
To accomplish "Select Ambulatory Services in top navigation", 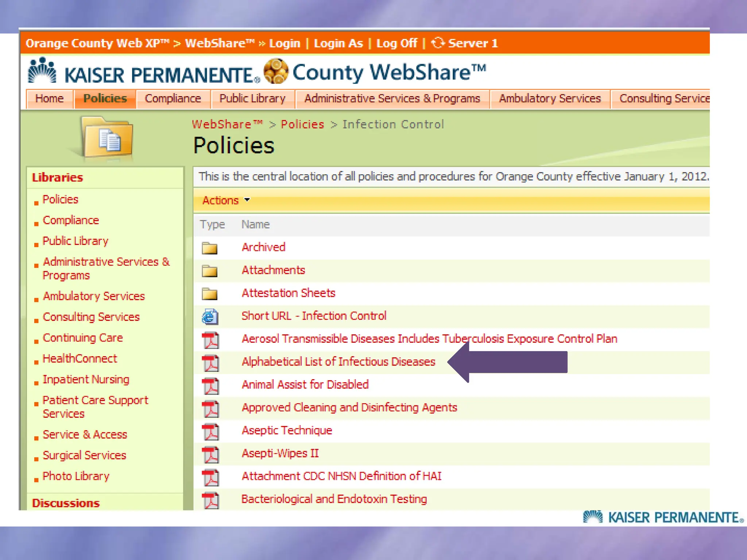I will (550, 98).
